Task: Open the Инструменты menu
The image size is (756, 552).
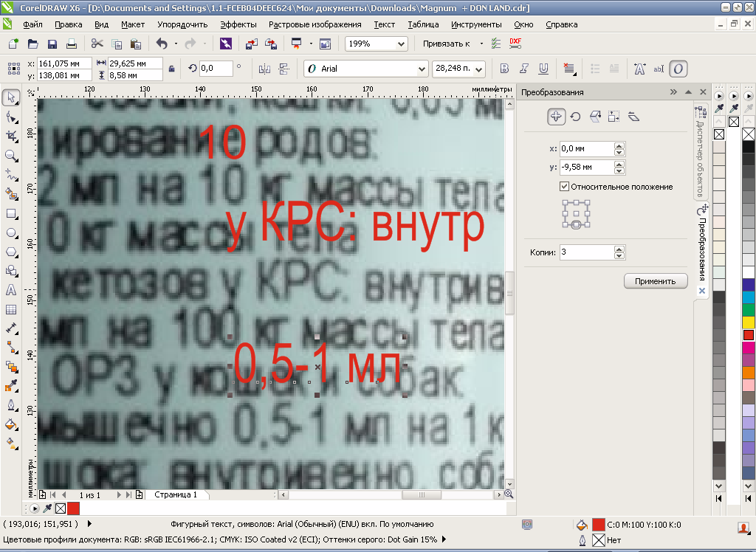Action: coord(476,24)
